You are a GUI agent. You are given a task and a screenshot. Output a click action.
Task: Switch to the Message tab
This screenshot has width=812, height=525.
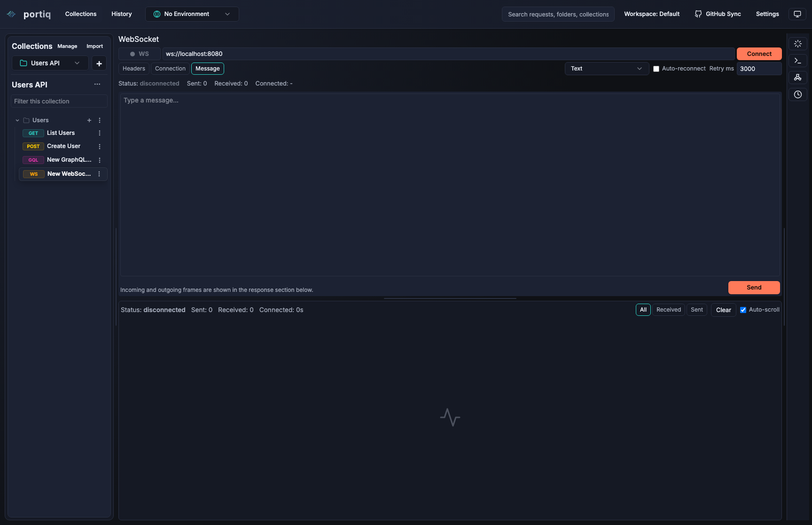[x=208, y=69]
